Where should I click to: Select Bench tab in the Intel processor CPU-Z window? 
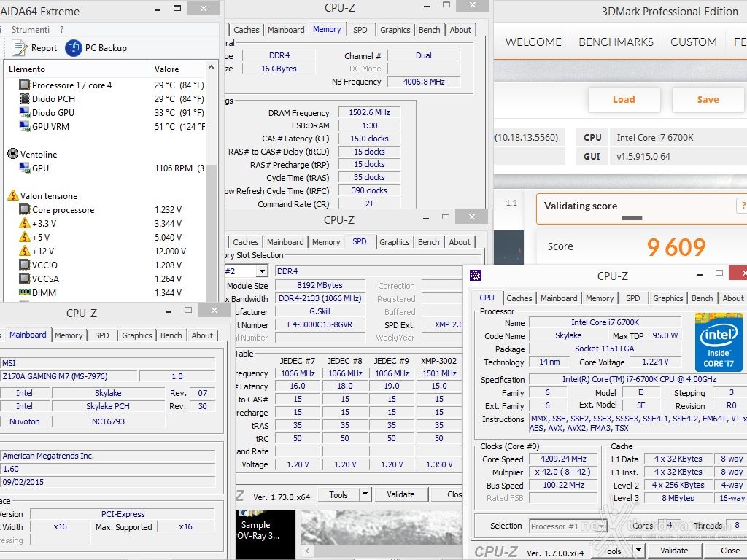[703, 298]
